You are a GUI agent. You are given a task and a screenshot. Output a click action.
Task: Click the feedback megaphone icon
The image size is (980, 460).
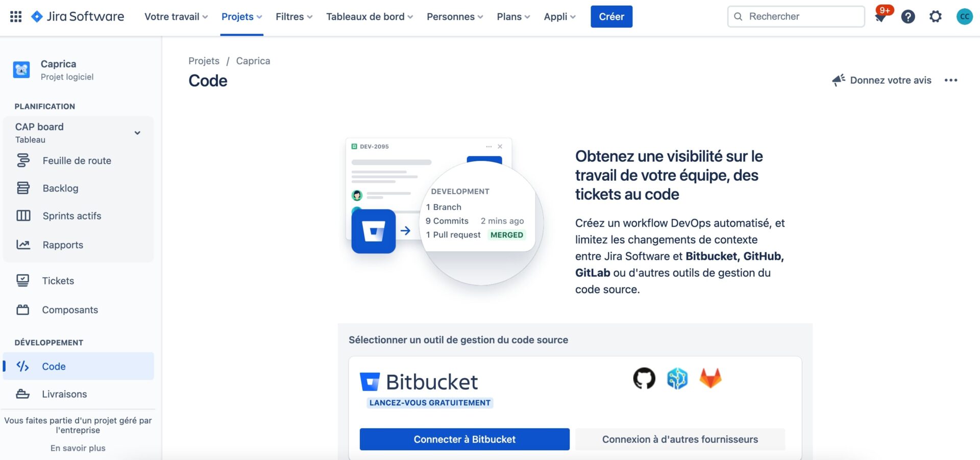point(839,80)
